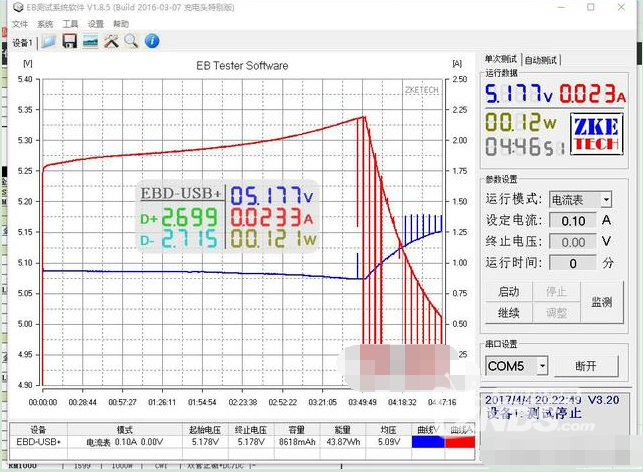Click the blue 曲线V color swatch

(427, 442)
